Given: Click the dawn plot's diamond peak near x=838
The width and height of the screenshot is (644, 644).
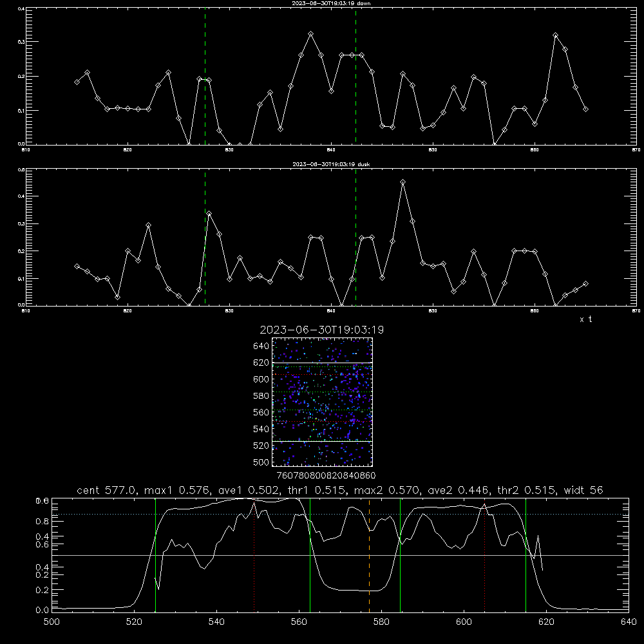Looking at the screenshot, I should coord(311,33).
